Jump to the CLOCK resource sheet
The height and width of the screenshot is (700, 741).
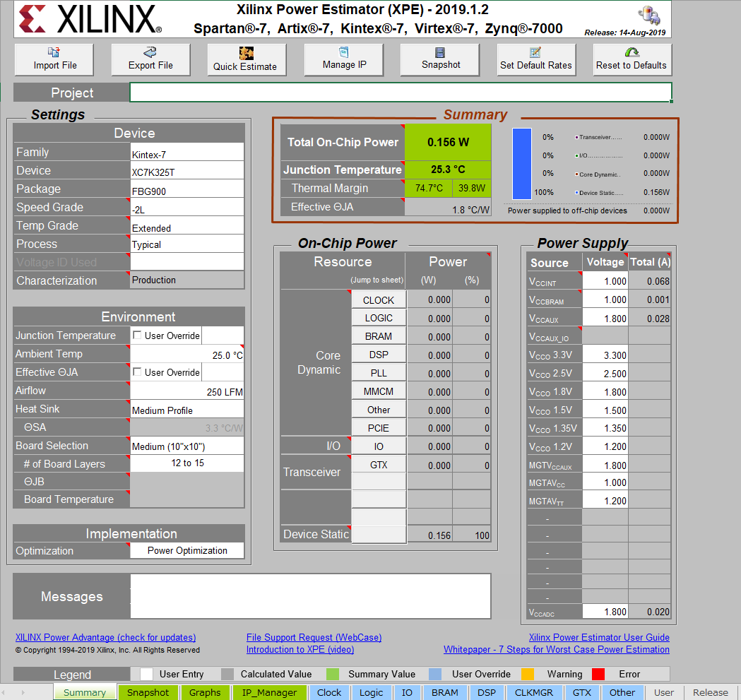(x=379, y=300)
